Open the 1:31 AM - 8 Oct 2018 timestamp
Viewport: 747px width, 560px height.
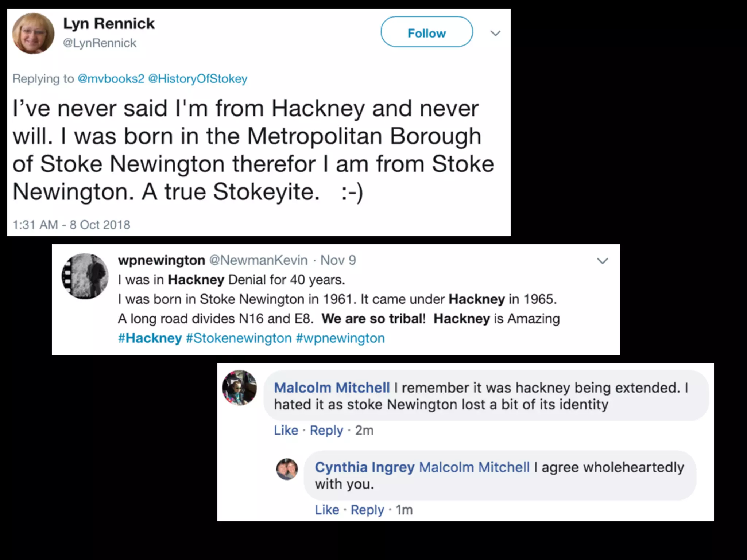click(x=71, y=225)
